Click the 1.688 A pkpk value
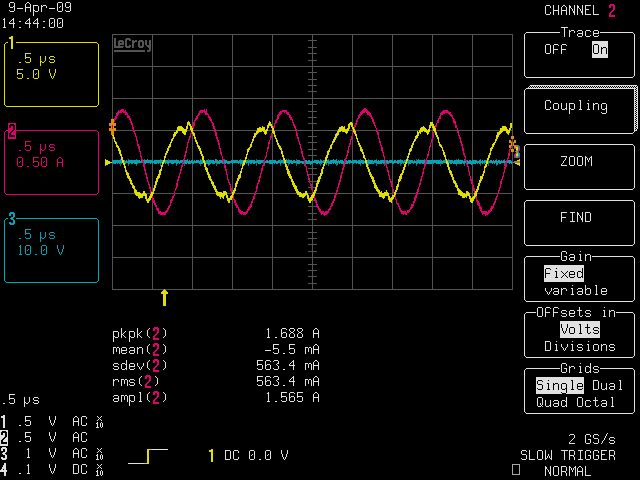The width and height of the screenshot is (640, 480). pyautogui.click(x=292, y=333)
